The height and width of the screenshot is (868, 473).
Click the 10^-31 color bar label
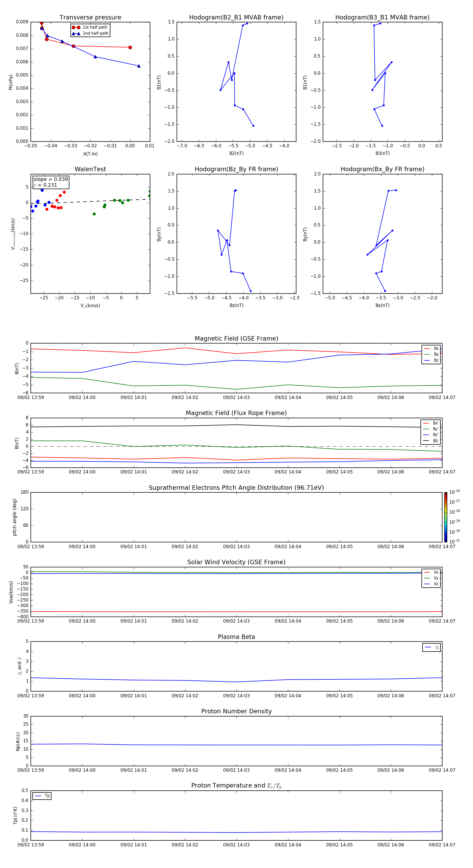point(455,542)
